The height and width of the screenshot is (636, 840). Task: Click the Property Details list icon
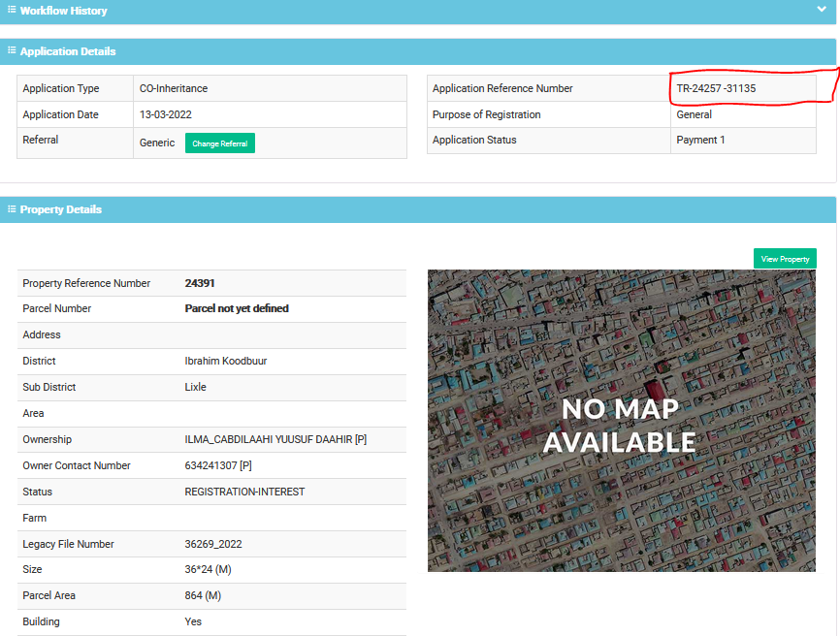point(12,208)
